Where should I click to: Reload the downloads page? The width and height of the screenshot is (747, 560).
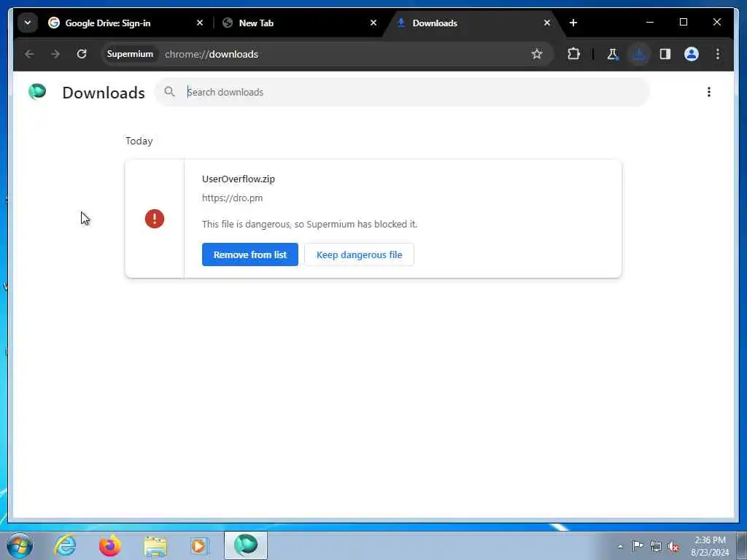[82, 54]
